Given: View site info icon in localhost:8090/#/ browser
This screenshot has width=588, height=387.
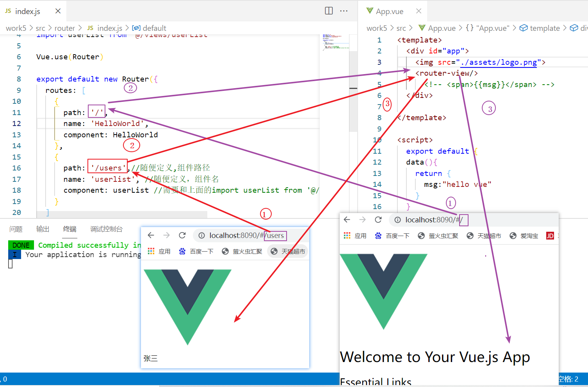Looking at the screenshot, I should click(x=397, y=220).
